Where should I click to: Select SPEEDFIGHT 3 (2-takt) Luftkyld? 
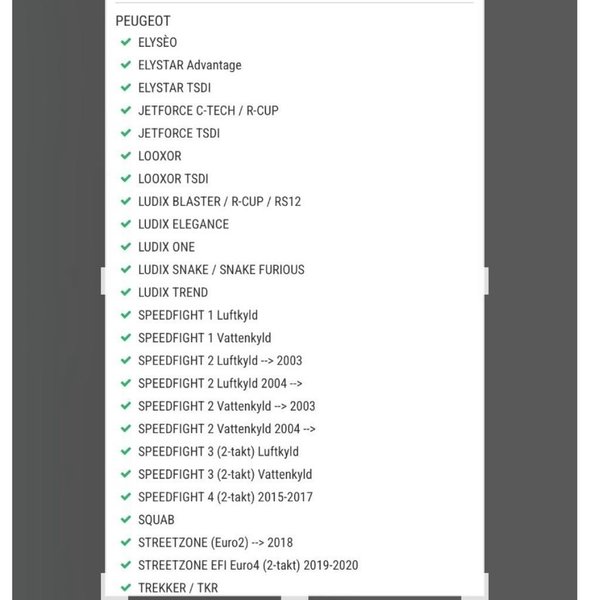coord(218,451)
